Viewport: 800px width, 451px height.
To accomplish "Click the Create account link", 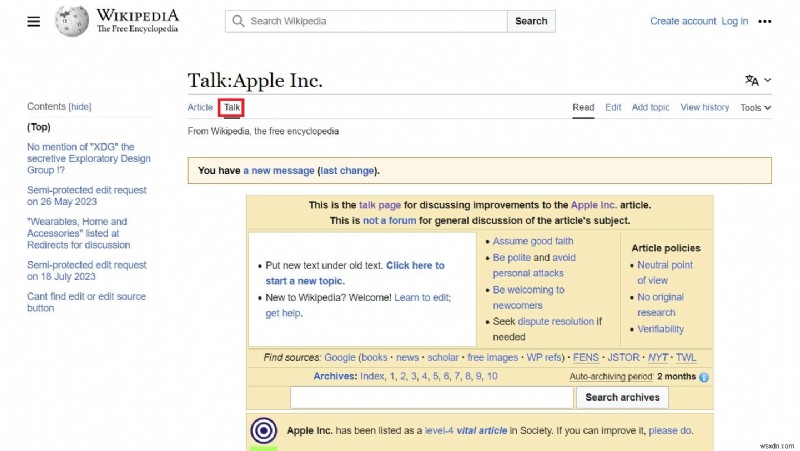I will click(683, 21).
